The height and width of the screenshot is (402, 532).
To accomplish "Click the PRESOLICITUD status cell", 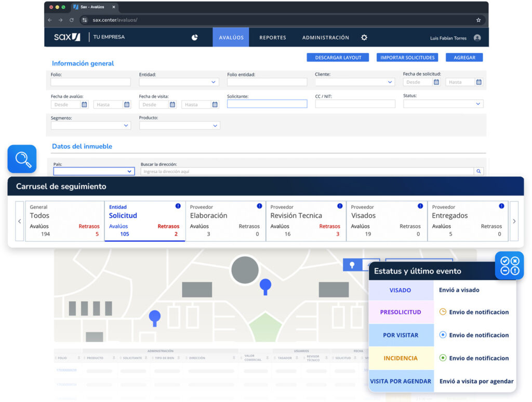I will tap(401, 312).
